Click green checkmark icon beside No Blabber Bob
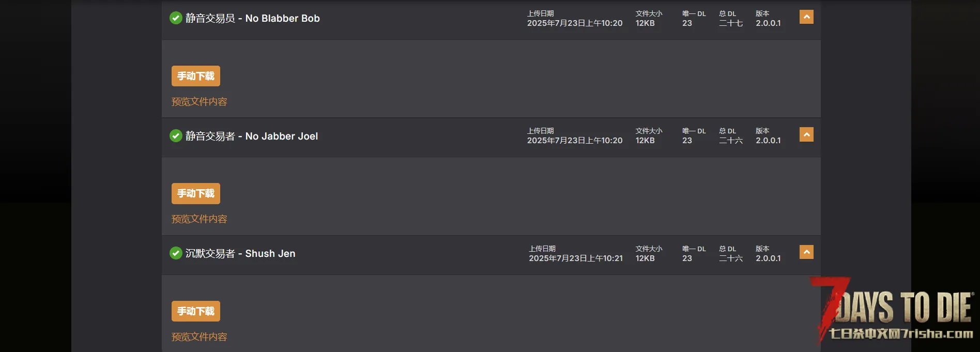This screenshot has width=980, height=352. click(176, 18)
